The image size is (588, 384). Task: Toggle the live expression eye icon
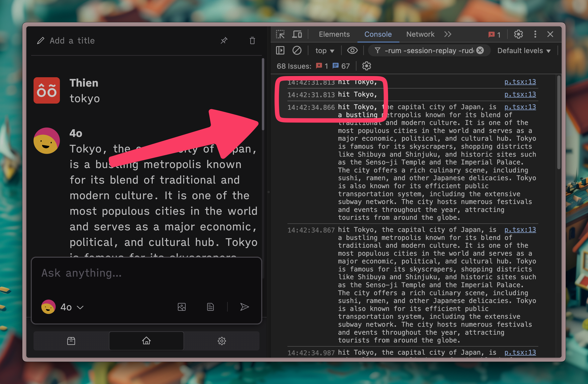pos(352,50)
